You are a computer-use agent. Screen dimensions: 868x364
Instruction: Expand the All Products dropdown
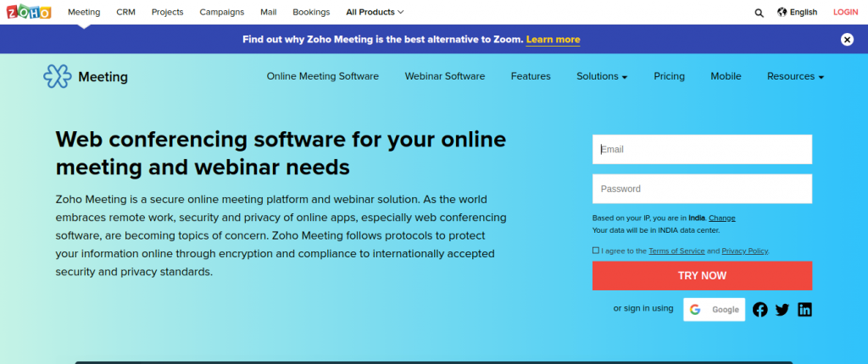(x=375, y=12)
